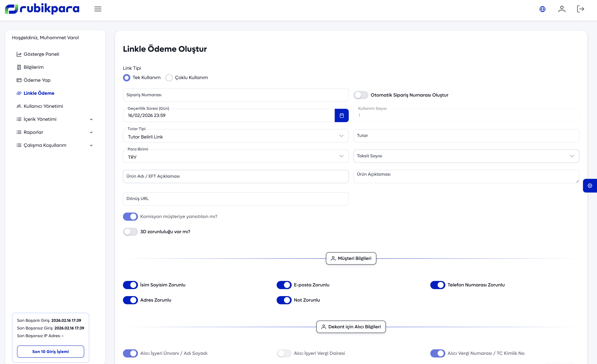Click the logout icon

[580, 9]
